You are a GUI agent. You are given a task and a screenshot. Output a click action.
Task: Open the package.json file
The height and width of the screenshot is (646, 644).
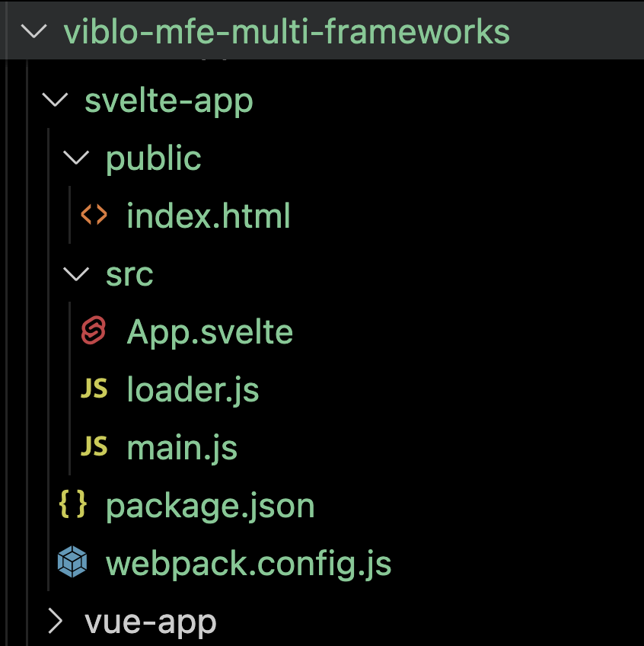tap(210, 505)
